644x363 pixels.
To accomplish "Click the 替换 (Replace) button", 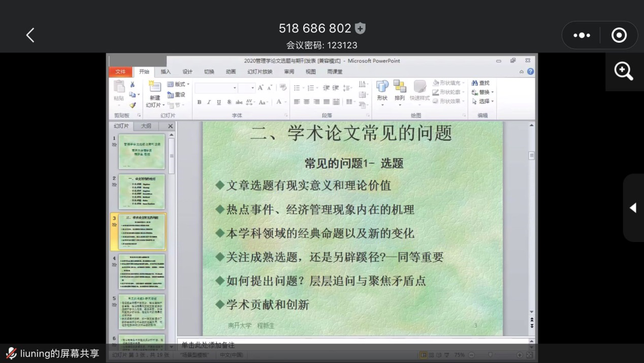I will point(482,92).
